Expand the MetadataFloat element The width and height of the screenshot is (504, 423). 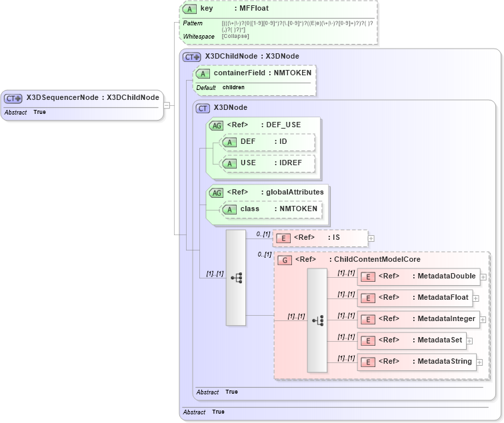476,298
